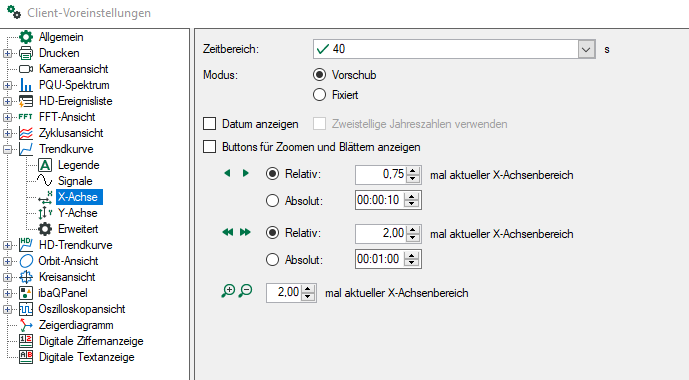Select the Fixiert mode radio button
Screen dimensions: 689x380
coord(319,95)
